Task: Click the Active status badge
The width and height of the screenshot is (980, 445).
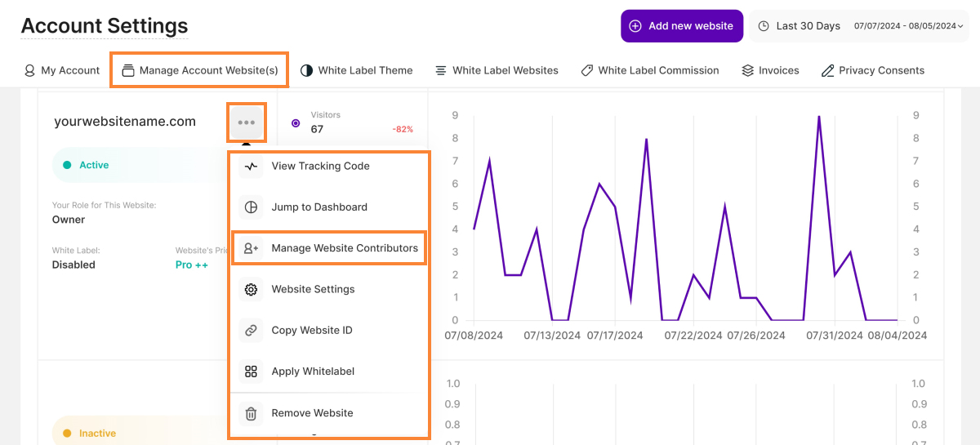Action: click(94, 165)
